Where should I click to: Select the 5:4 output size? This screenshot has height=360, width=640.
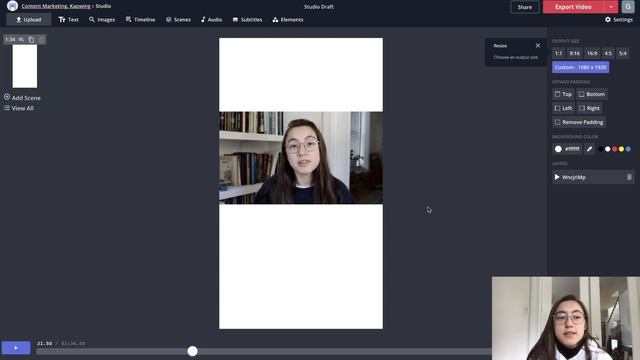point(622,53)
